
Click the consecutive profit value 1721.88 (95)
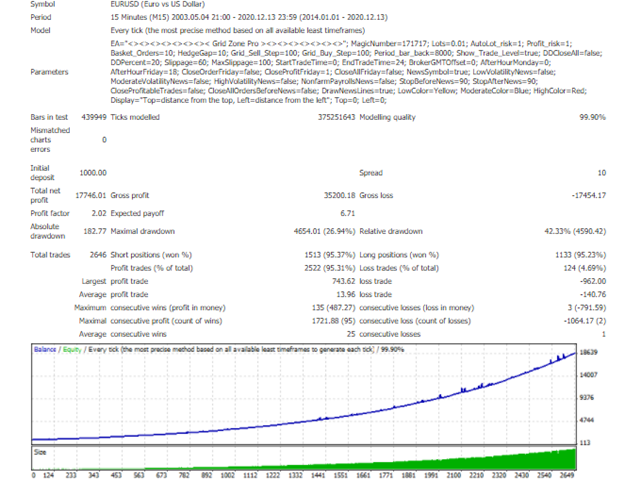tap(333, 321)
